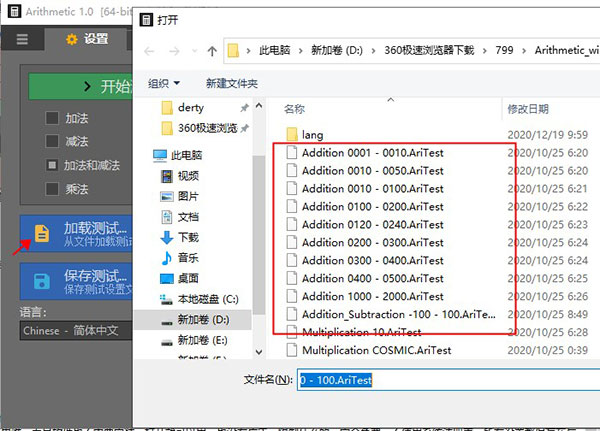The width and height of the screenshot is (600, 431).
Task: Toggle the 加法和减法 checkbox
Action: [52, 164]
